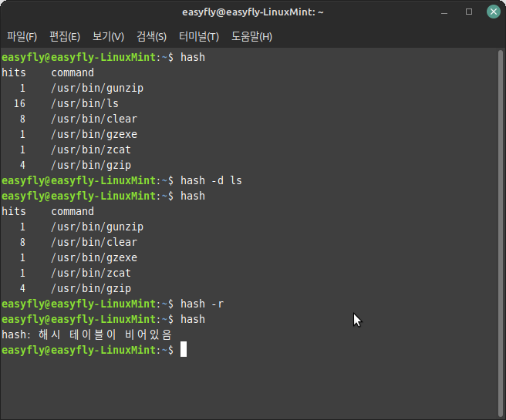Click the 'hash' command after 'hash -r'

pyautogui.click(x=193, y=320)
